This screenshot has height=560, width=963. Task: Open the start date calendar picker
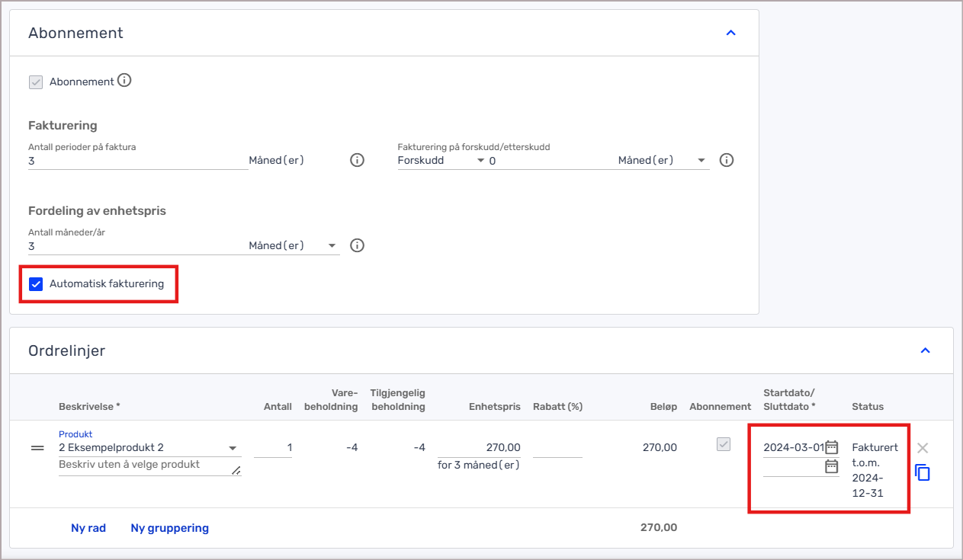[x=832, y=447]
